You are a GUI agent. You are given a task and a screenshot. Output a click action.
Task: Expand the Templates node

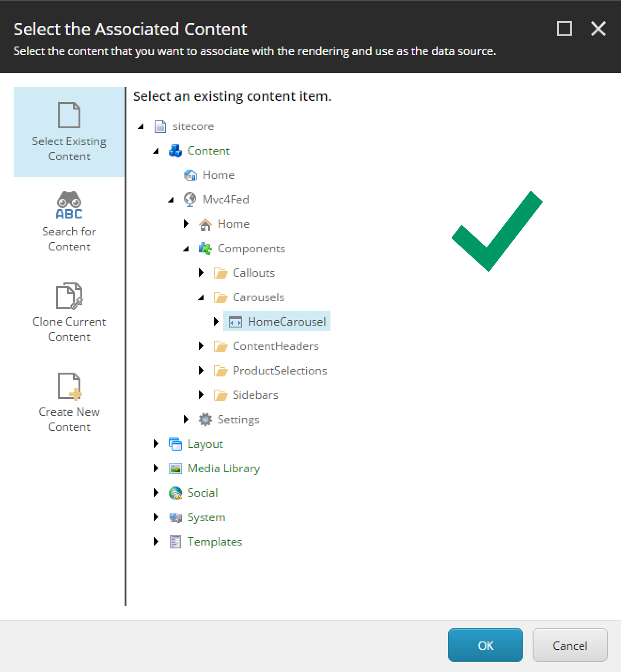pos(156,541)
